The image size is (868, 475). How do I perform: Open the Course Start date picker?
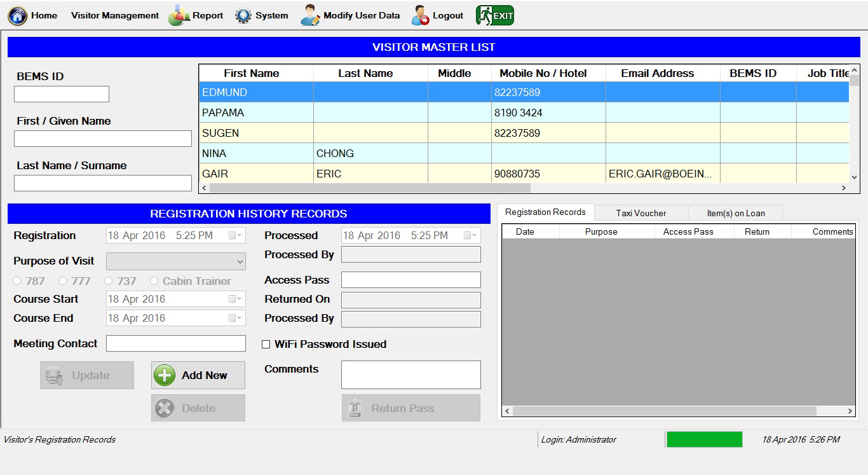238,299
